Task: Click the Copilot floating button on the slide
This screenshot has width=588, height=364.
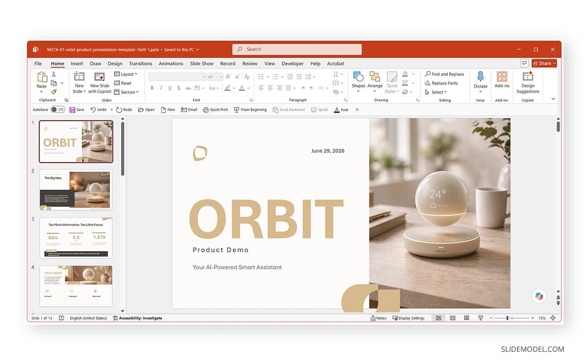Action: click(539, 296)
